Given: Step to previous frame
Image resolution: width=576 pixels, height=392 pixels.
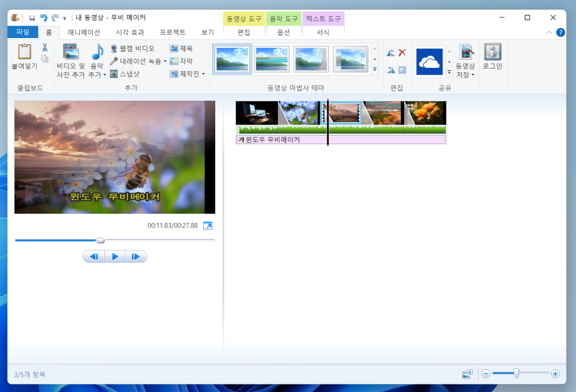Looking at the screenshot, I should [94, 257].
